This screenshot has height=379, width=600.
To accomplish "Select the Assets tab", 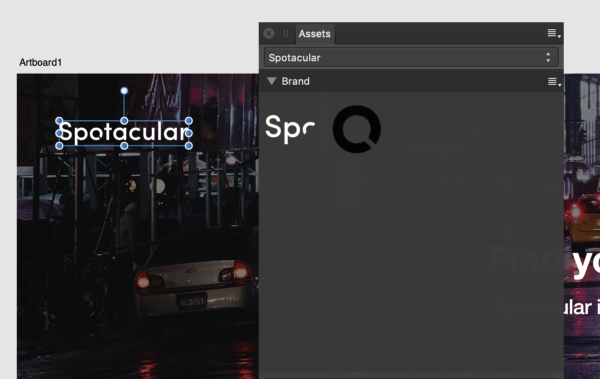I will (315, 34).
